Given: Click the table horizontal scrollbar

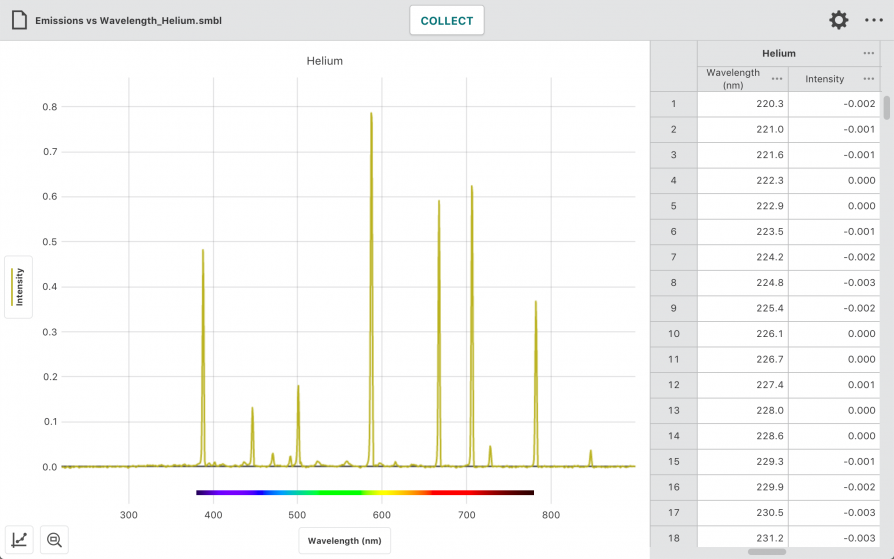Looking at the screenshot, I should 767,552.
